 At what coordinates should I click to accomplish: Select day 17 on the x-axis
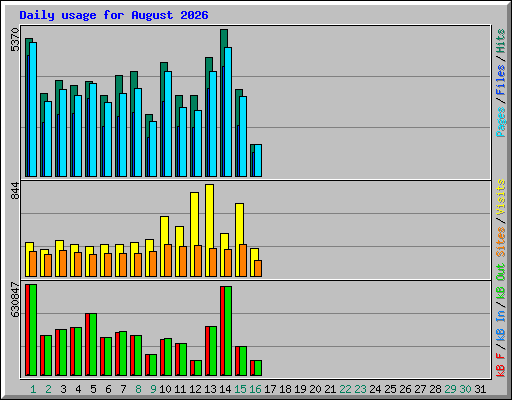(x=270, y=389)
